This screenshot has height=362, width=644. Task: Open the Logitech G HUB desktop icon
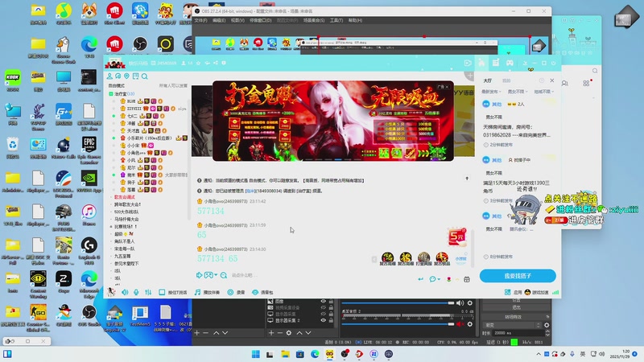click(89, 251)
